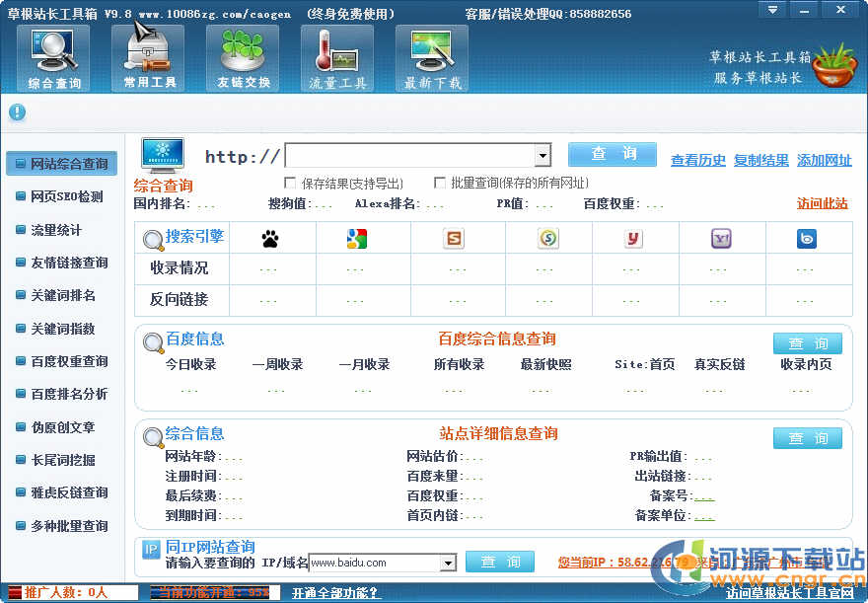
Task: Open the URL history dropdown arrow
Action: coord(542,156)
